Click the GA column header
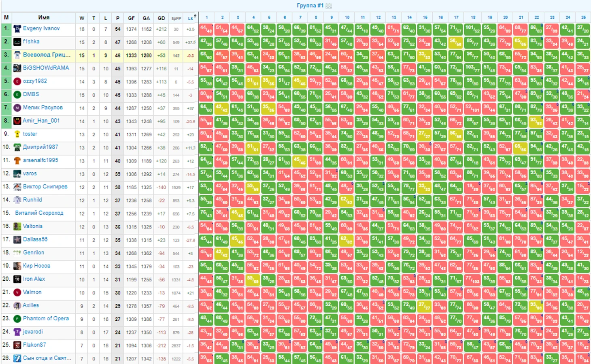The image size is (591, 364). [146, 18]
